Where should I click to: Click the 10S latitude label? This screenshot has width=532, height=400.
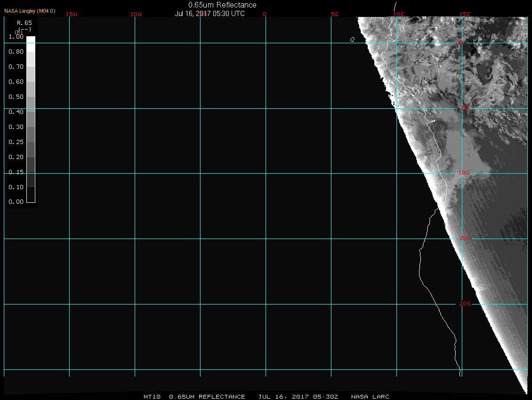tap(464, 173)
